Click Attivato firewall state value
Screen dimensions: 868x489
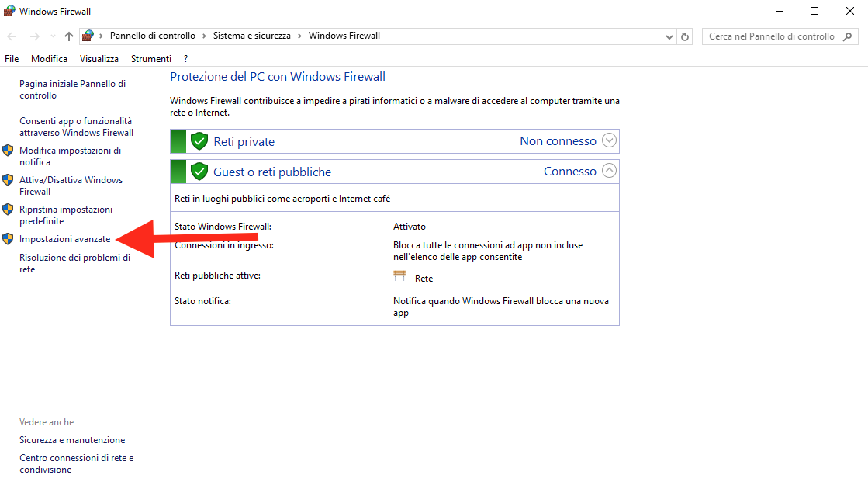[x=410, y=227]
